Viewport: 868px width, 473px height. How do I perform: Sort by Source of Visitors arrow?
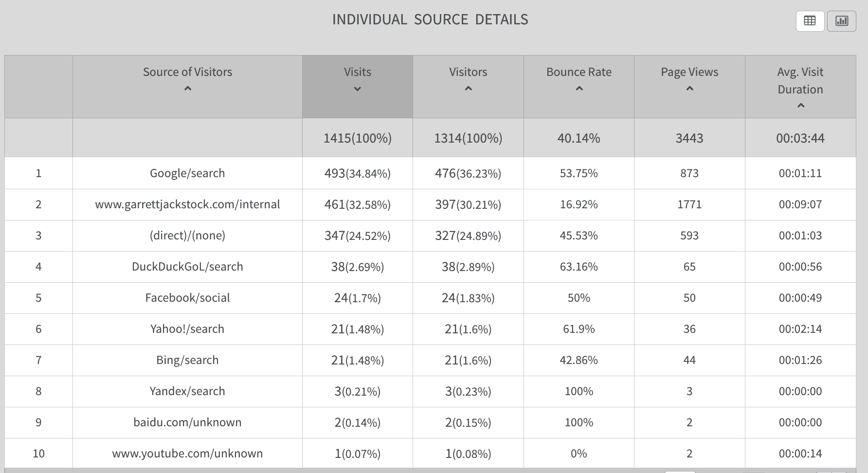(x=188, y=89)
